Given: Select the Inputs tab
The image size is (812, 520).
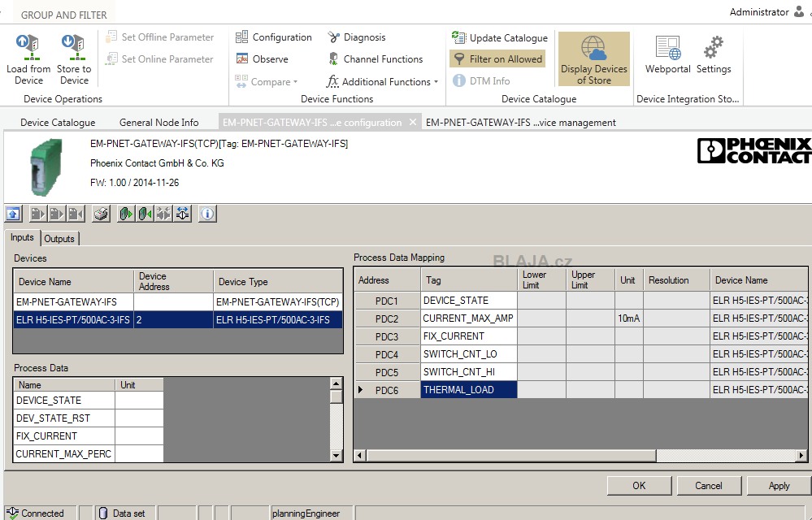Looking at the screenshot, I should (x=22, y=237).
